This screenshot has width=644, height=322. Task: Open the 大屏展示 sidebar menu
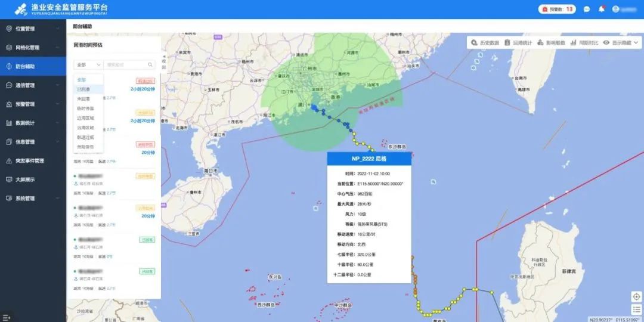coord(33,179)
